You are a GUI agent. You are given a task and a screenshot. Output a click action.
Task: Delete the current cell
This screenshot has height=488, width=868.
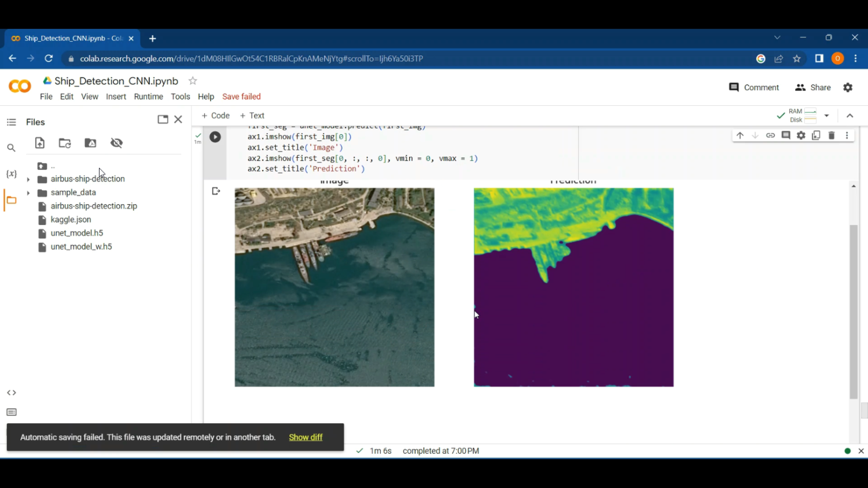832,135
